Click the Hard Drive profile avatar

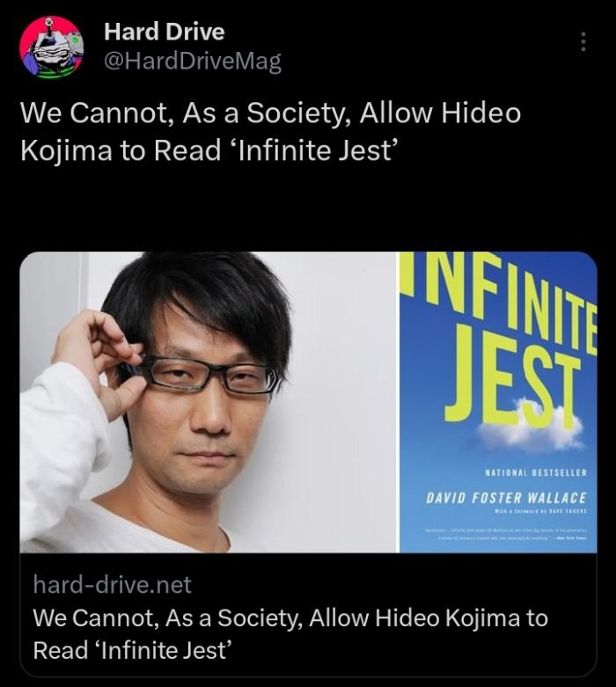(x=51, y=48)
